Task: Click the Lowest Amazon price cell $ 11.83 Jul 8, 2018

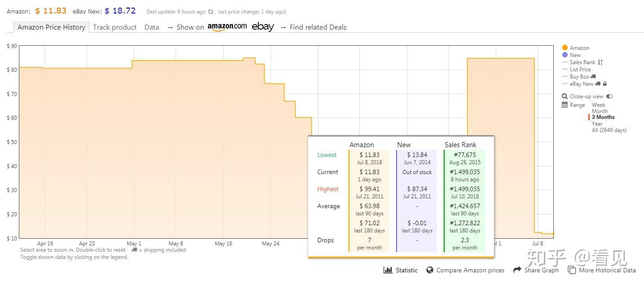Action: point(370,158)
